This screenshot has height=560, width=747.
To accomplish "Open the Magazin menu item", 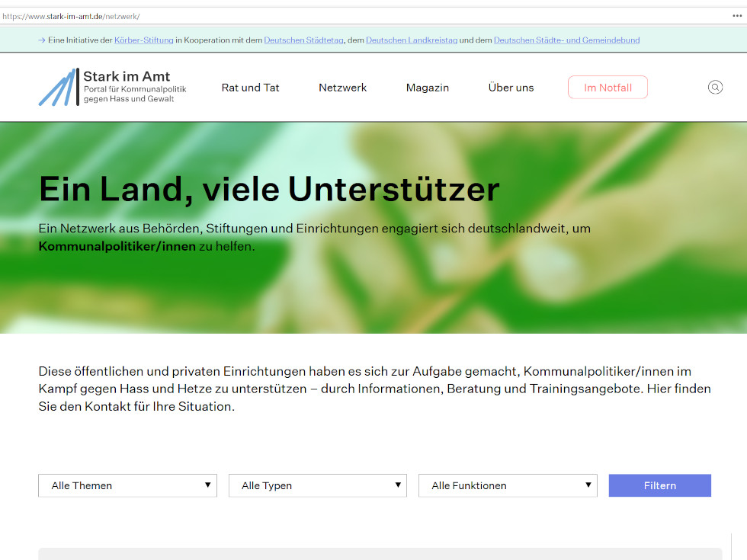I will coord(427,88).
